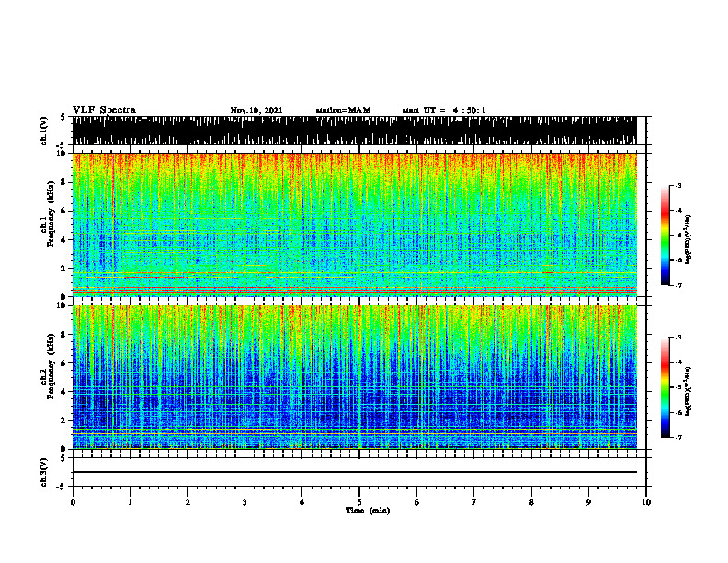
Task: Click the "VLF Spectra" title text
Action: coord(104,110)
